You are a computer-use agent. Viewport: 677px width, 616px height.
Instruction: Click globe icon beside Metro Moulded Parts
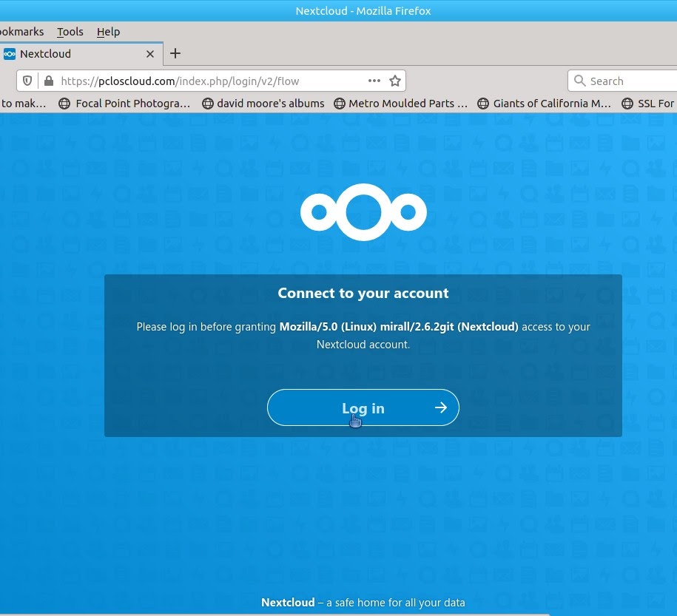point(340,104)
